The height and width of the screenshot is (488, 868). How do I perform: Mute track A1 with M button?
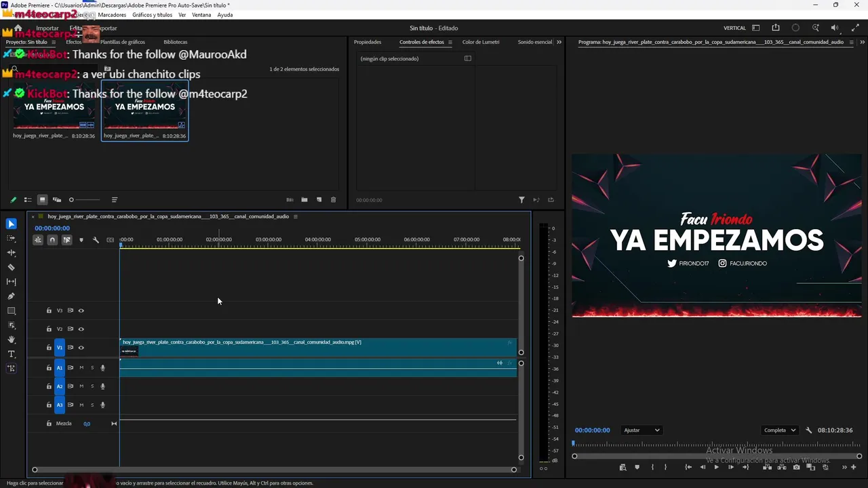[x=81, y=368]
